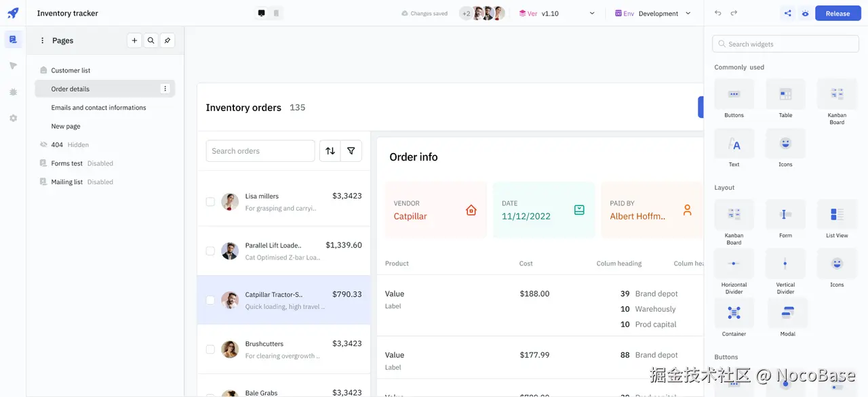Click the $177.99 cost cell

[x=534, y=355]
